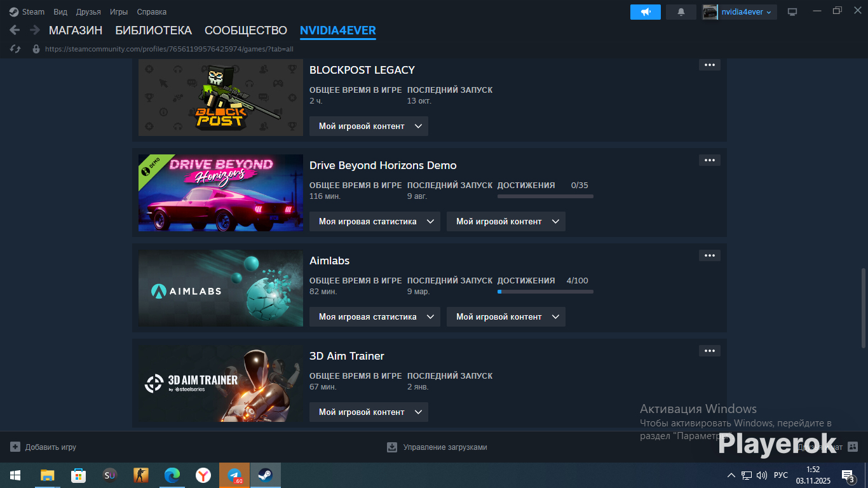Screen dimensions: 868x488
Task: Click the Aimlabs title
Action: (329, 261)
